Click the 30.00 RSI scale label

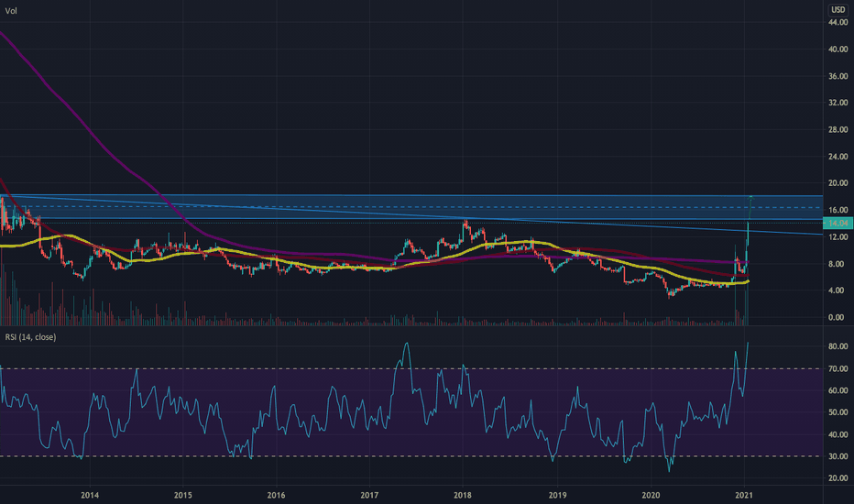point(838,456)
